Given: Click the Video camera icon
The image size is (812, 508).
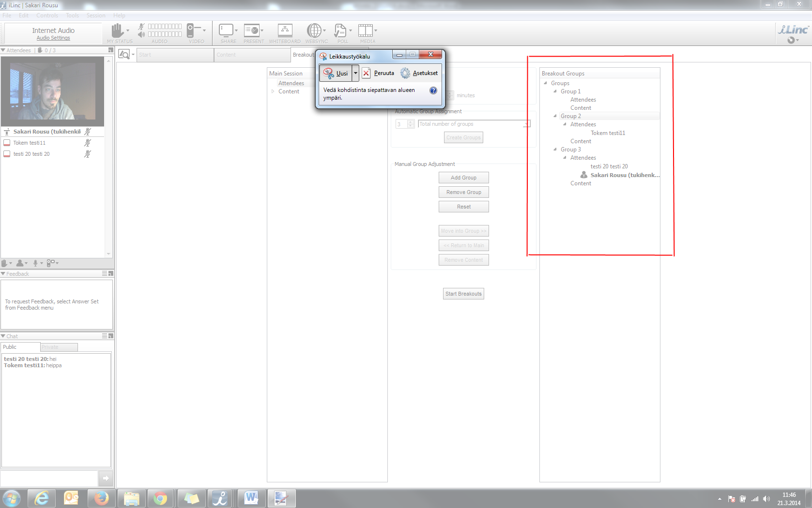Looking at the screenshot, I should click(191, 30).
